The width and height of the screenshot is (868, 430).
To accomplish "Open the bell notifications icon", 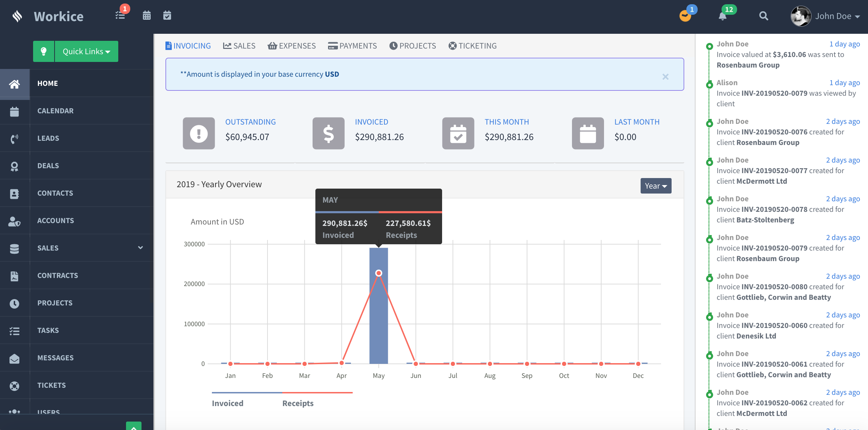I will (x=723, y=16).
